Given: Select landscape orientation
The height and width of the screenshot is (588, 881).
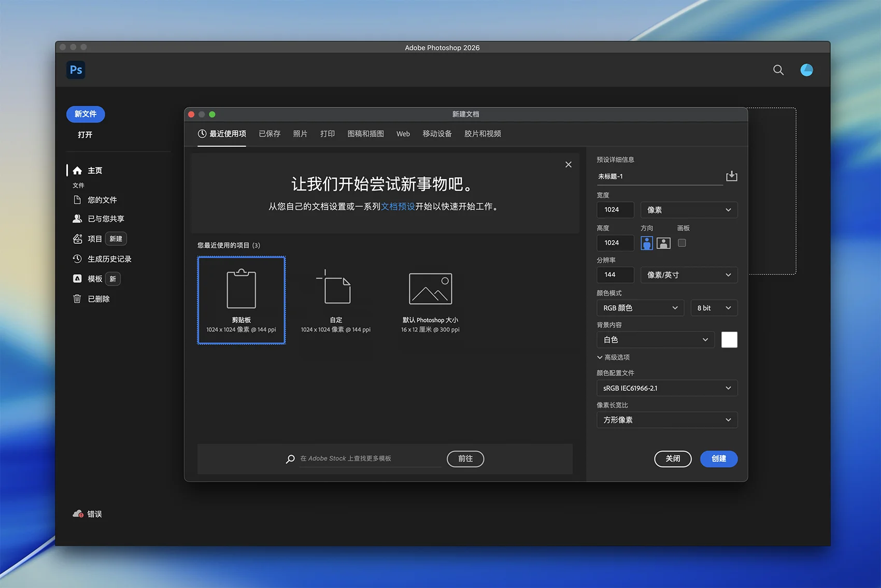Looking at the screenshot, I should [663, 243].
